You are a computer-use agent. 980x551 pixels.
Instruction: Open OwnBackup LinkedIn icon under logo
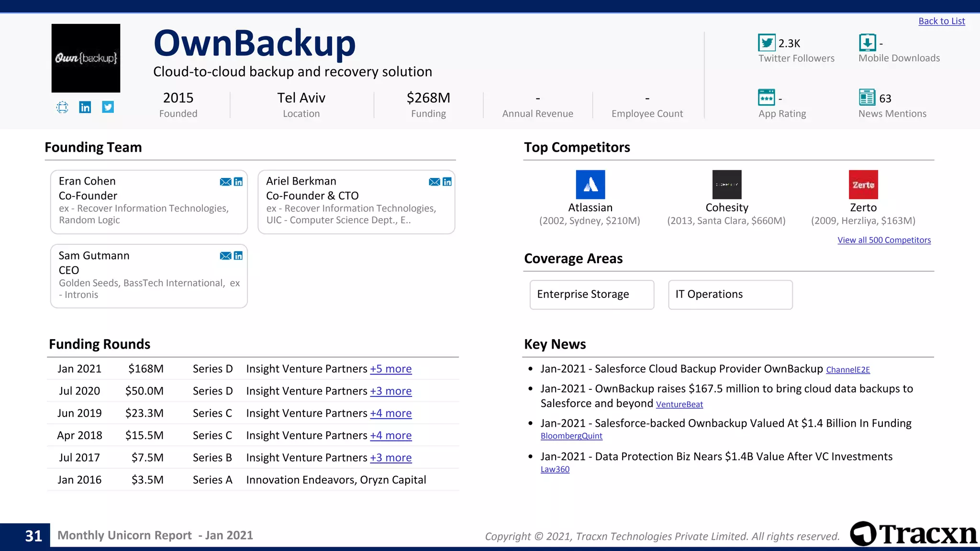click(85, 107)
